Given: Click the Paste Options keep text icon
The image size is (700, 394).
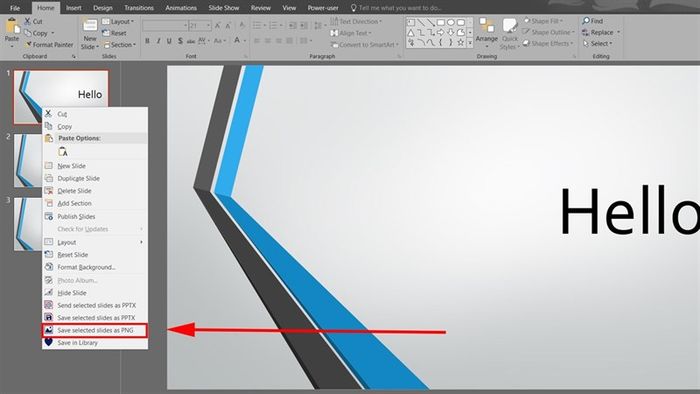Looking at the screenshot, I should pos(63,152).
